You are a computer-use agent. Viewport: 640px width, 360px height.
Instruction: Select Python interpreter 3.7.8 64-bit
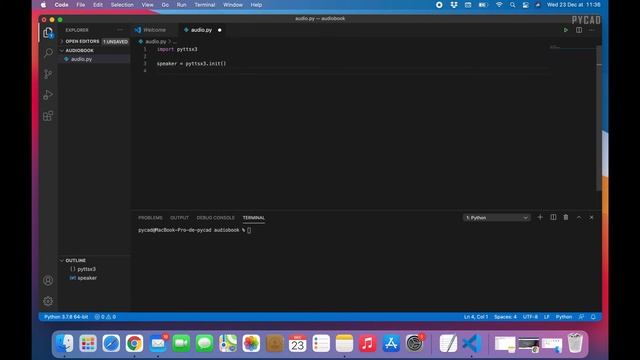tap(66, 317)
